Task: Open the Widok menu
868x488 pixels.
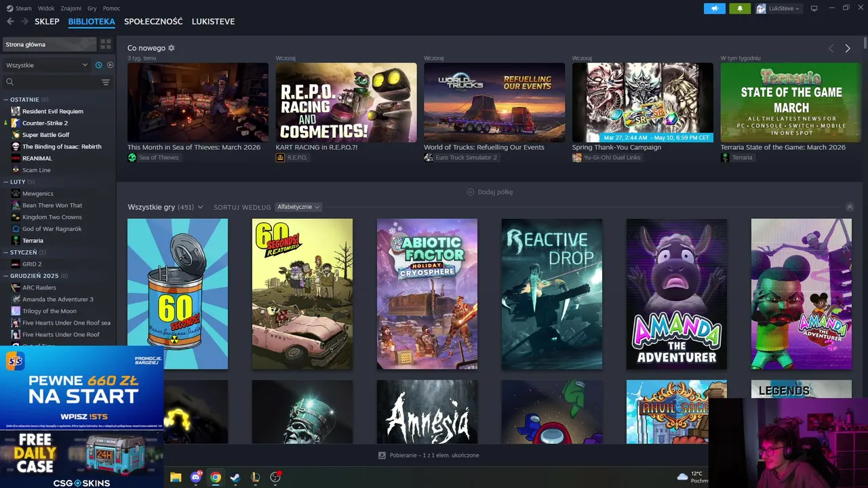Action: (46, 8)
